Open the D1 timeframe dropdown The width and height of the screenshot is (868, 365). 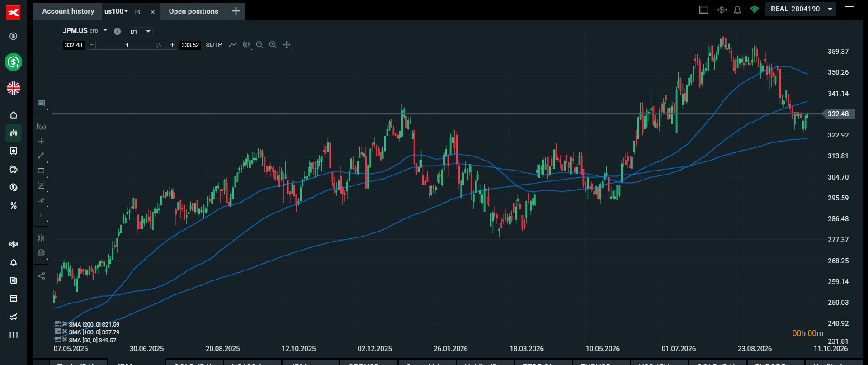tap(141, 32)
